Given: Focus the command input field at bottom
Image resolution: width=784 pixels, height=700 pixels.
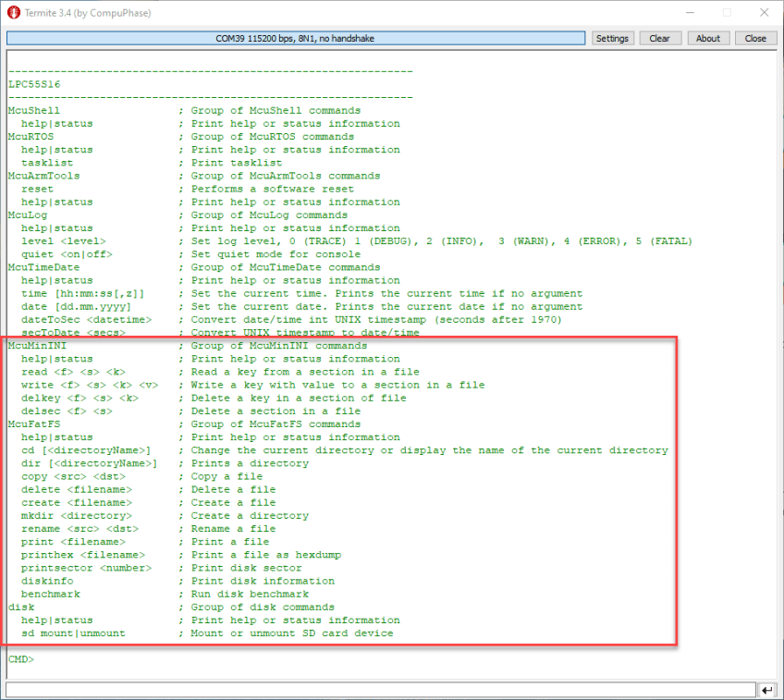Looking at the screenshot, I should click(x=380, y=690).
